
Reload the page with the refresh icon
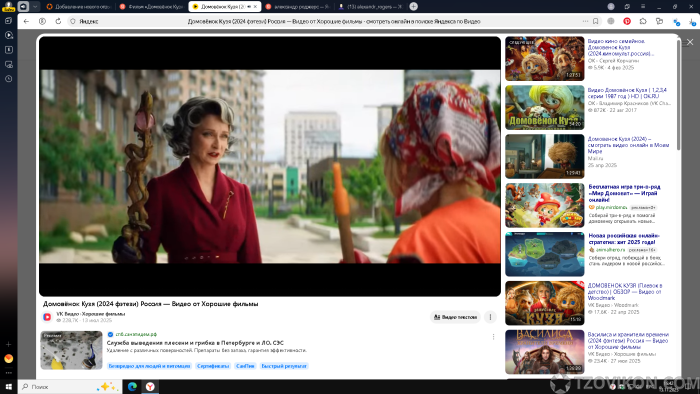pyautogui.click(x=58, y=21)
